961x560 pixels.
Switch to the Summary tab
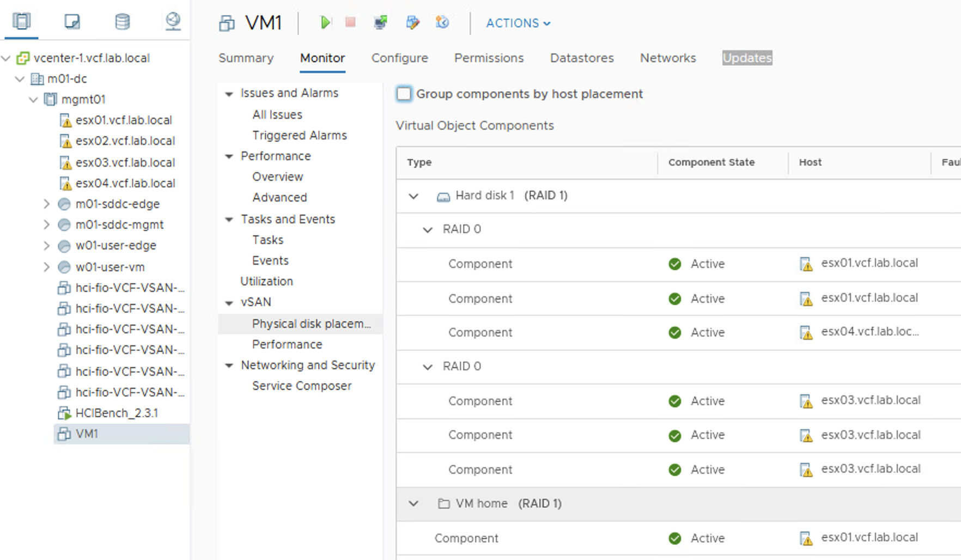(246, 58)
